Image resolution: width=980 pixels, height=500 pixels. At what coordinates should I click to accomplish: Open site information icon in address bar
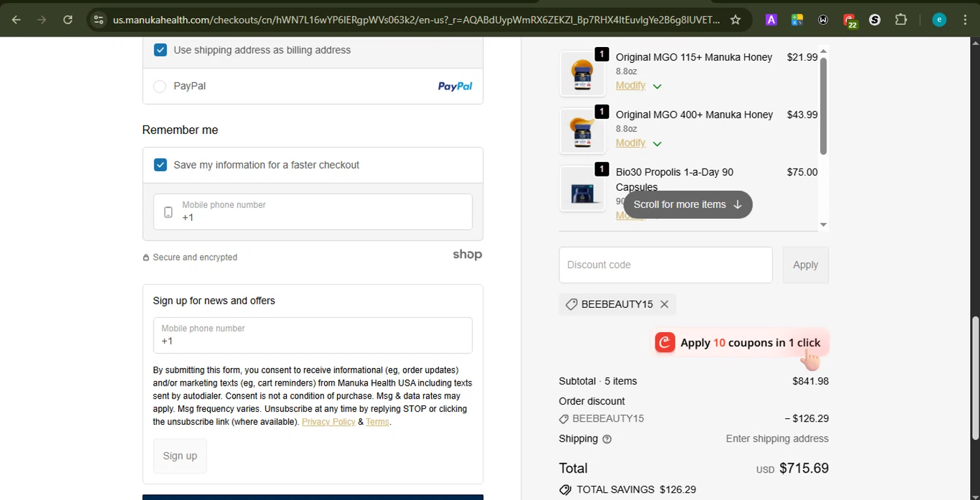click(99, 20)
